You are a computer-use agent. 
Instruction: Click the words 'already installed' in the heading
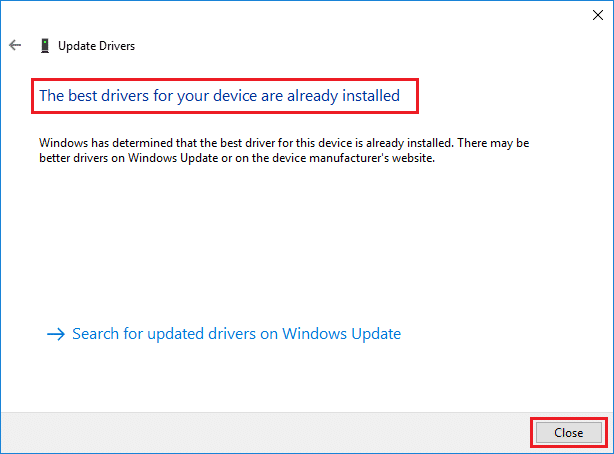pos(343,96)
